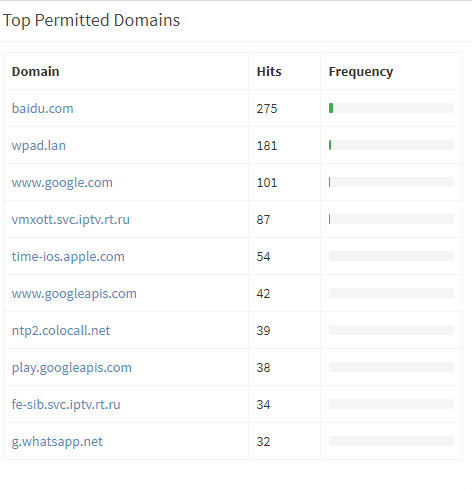Open vmxott.svc.iptv.rt.ru domain link
The height and width of the screenshot is (490, 472).
71,219
